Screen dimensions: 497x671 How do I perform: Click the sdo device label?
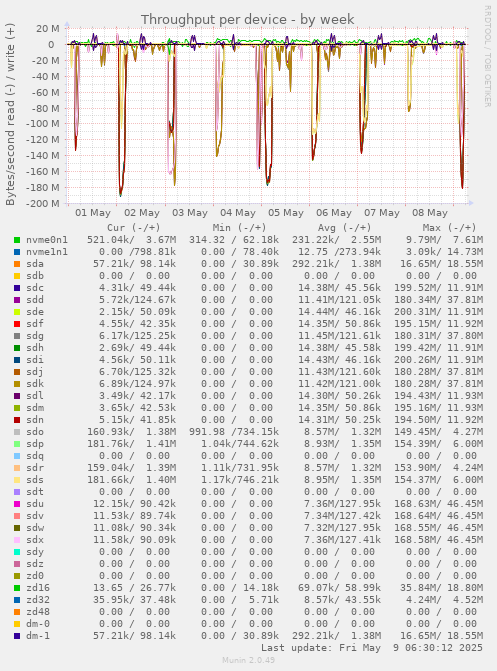tap(35, 432)
